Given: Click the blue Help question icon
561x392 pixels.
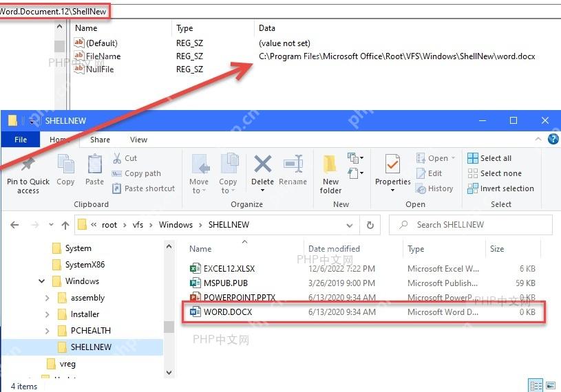Looking at the screenshot, I should click(553, 139).
